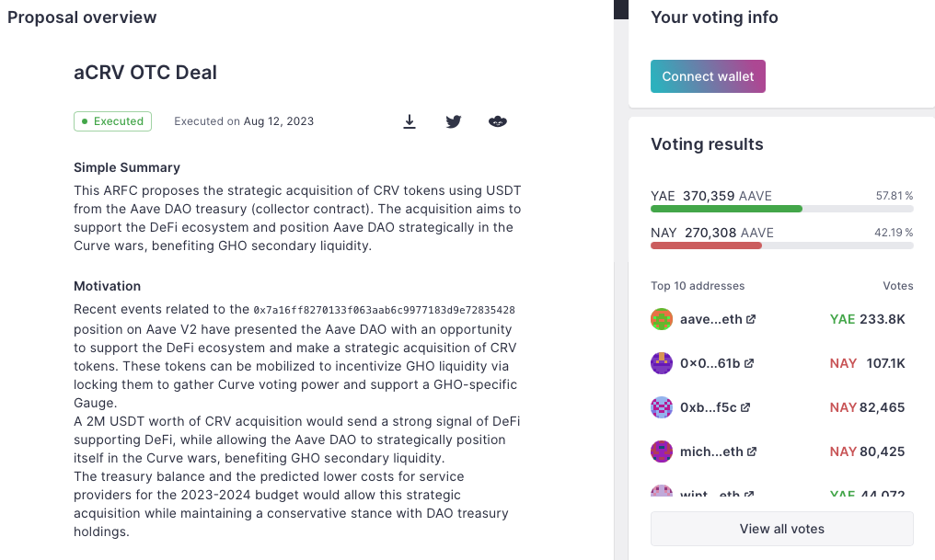The width and height of the screenshot is (935, 560).
Task: Click the red NAY progress bar
Action: coord(706,246)
